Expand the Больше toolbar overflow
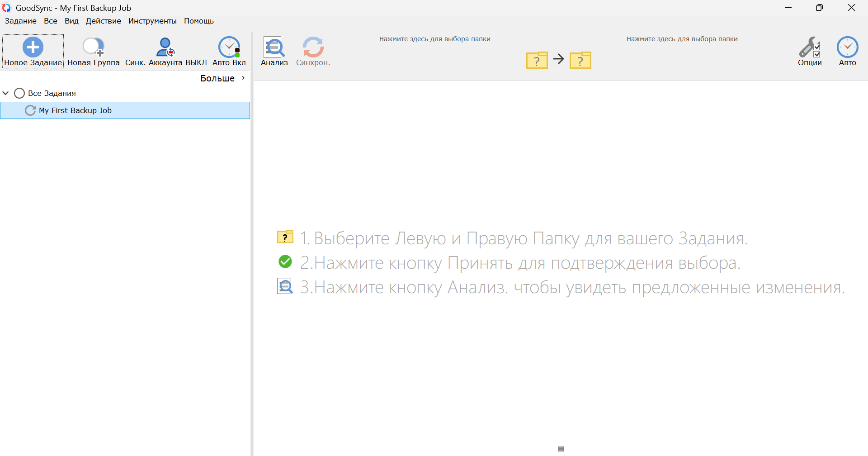Image resolution: width=868 pixels, height=456 pixels. tap(223, 78)
